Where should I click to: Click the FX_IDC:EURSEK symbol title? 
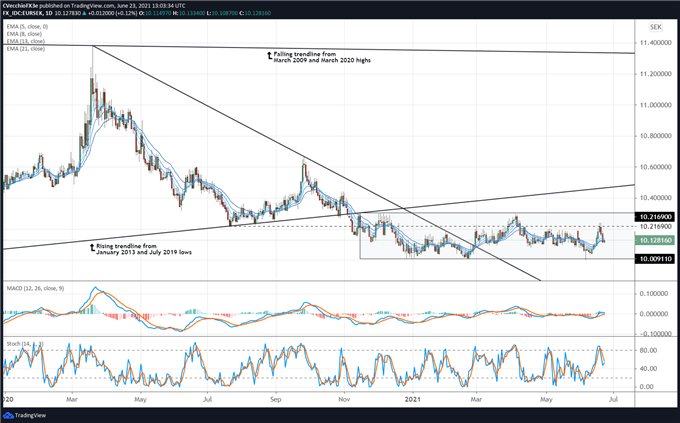pos(24,13)
